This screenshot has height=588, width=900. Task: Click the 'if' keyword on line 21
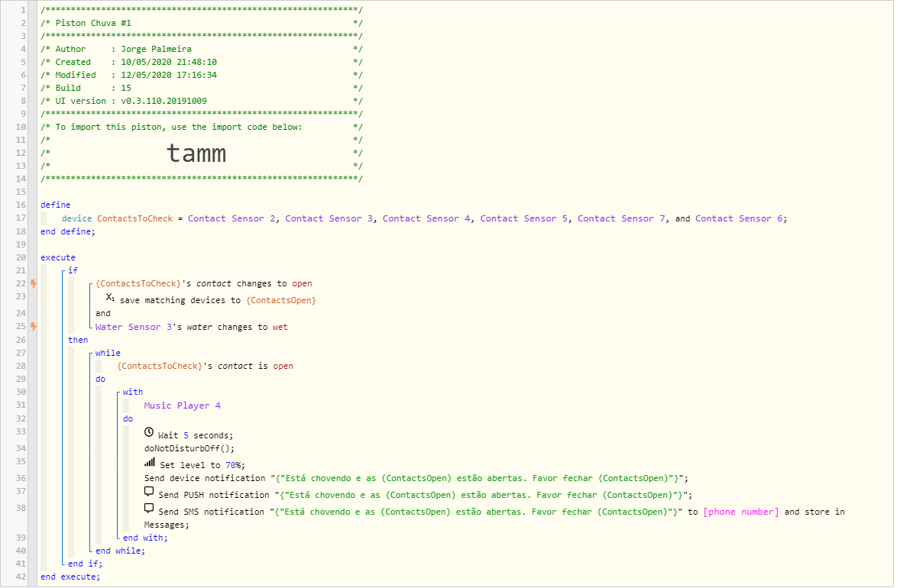(73, 270)
